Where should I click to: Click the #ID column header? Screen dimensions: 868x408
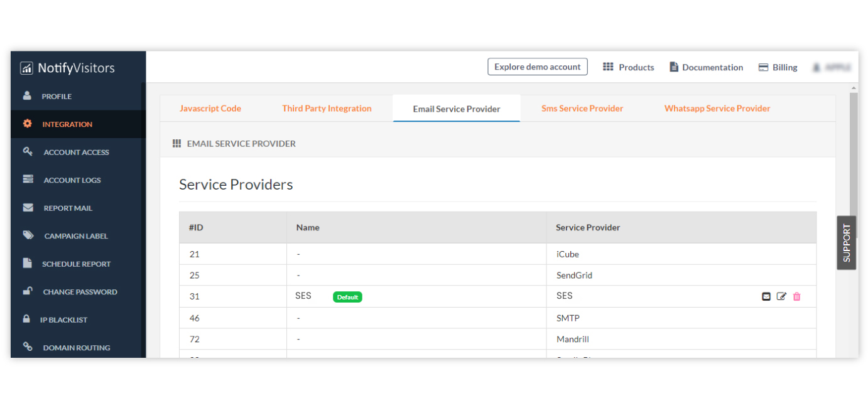196,227
